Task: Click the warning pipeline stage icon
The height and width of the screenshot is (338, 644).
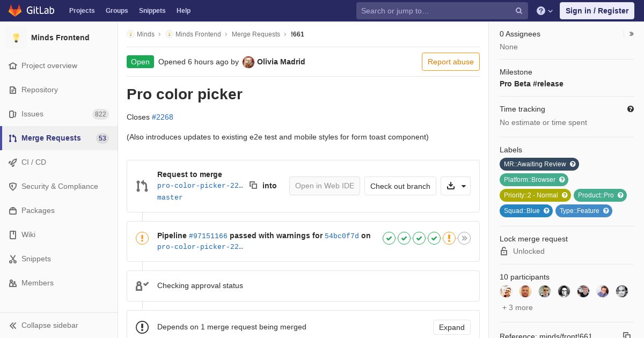Action: [449, 238]
